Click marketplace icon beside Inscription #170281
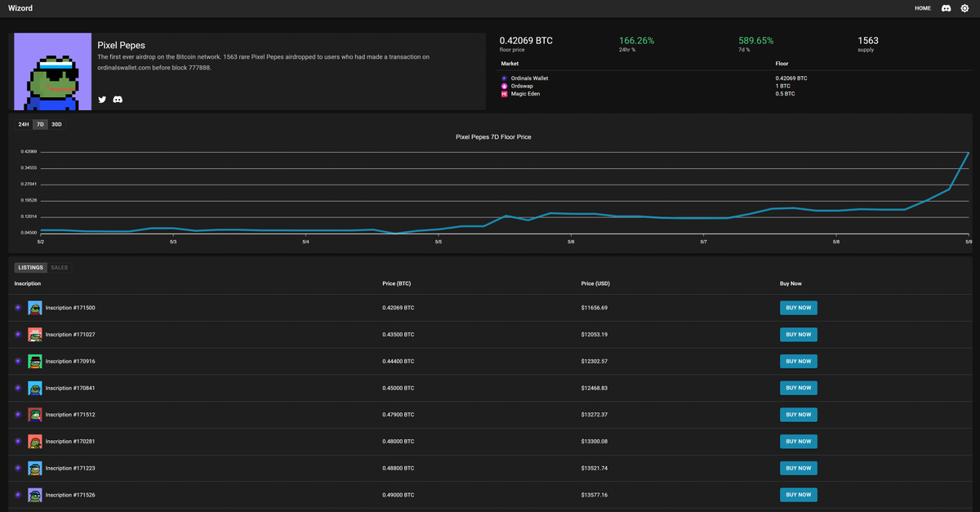This screenshot has width=980, height=512. [18, 441]
